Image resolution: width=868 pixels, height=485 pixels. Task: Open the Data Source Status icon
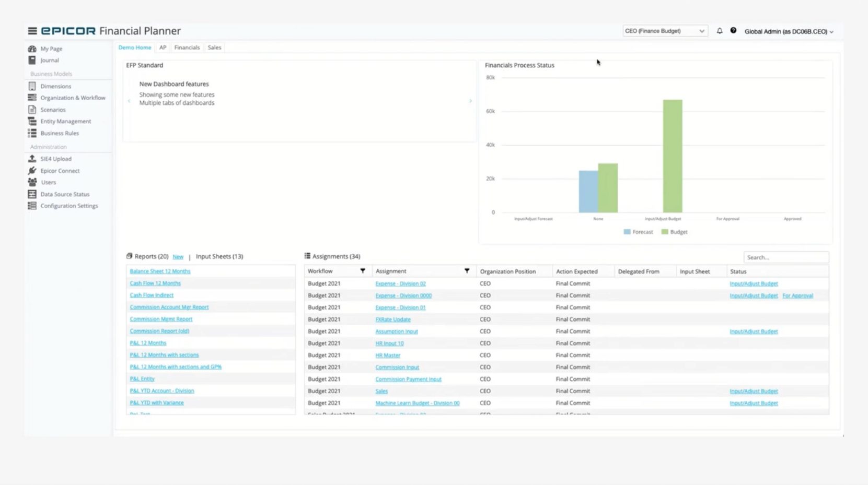(32, 194)
